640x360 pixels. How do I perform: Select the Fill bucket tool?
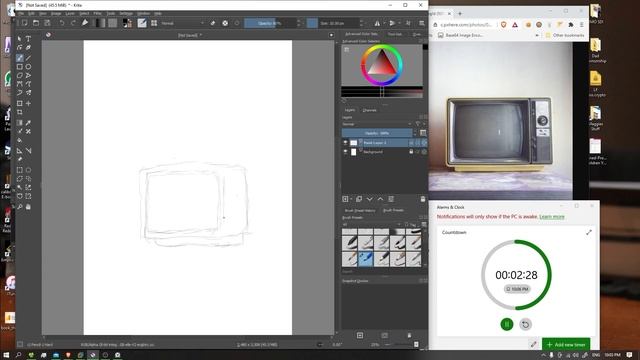pyautogui.click(x=19, y=140)
